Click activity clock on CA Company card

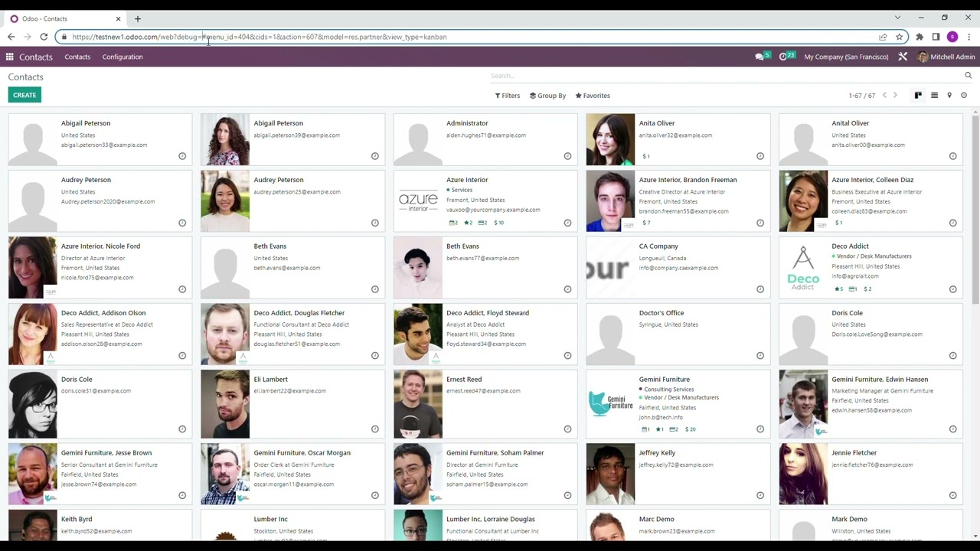(x=760, y=289)
